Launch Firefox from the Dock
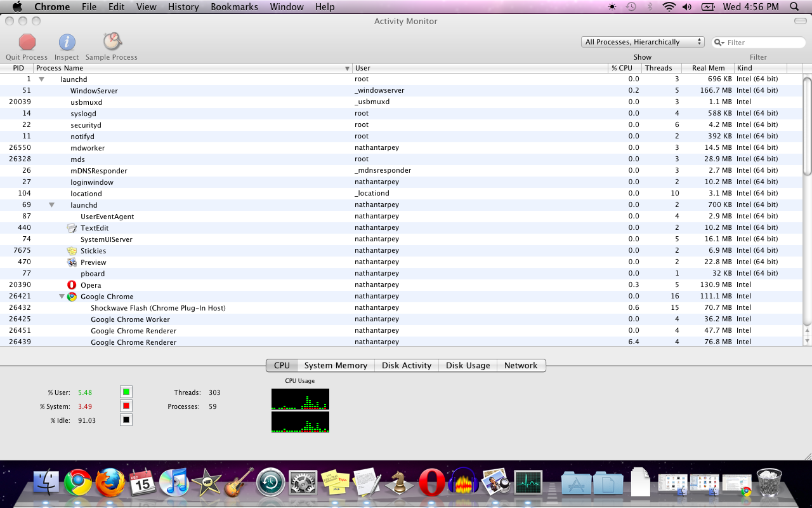 click(x=110, y=483)
